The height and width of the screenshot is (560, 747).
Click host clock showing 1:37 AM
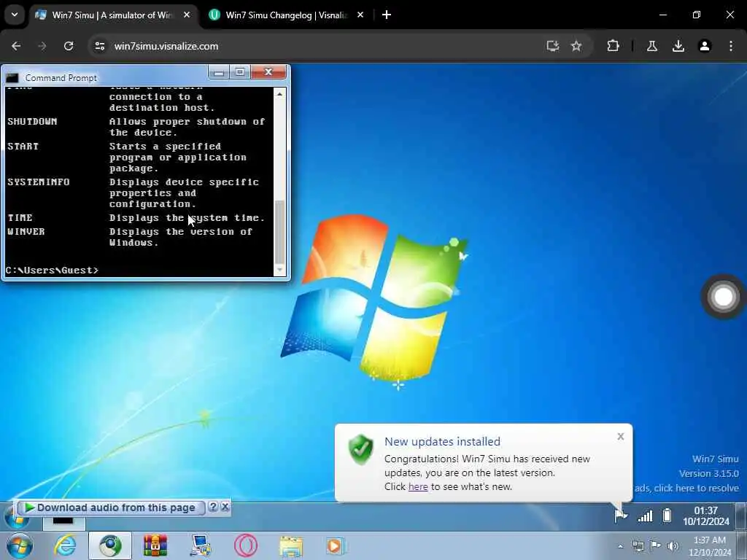[710, 546]
